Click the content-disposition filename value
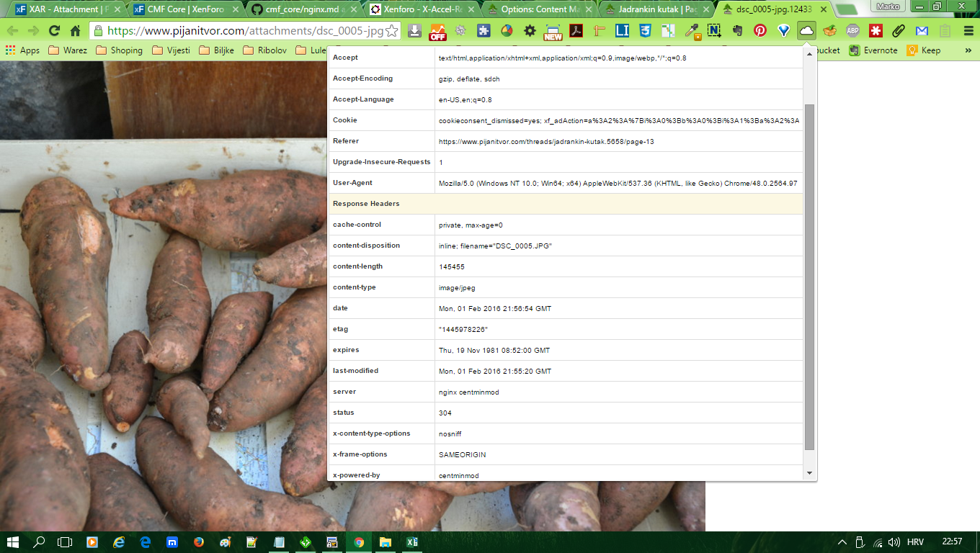The width and height of the screenshot is (980, 553). click(x=495, y=246)
